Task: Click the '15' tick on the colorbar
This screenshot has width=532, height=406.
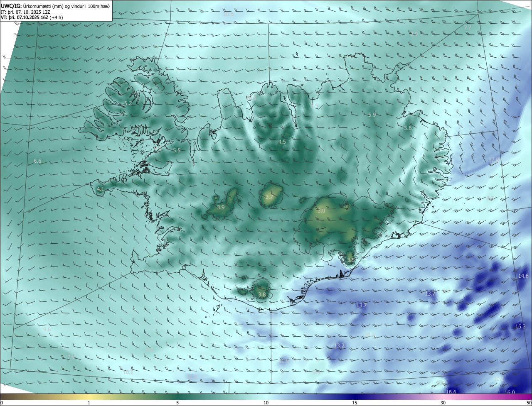Action: coord(355,403)
